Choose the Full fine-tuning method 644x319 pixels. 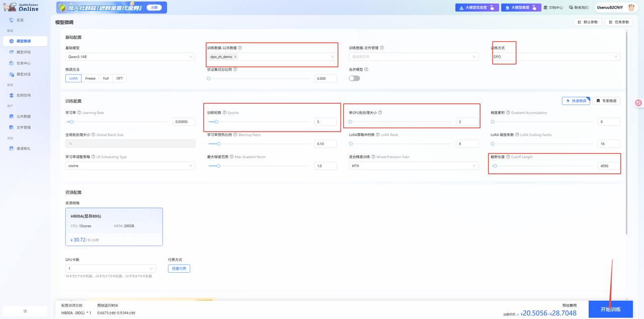point(106,78)
